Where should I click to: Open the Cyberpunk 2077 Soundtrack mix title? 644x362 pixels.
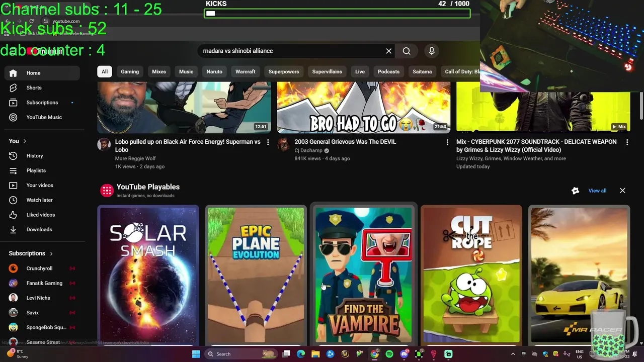536,146
